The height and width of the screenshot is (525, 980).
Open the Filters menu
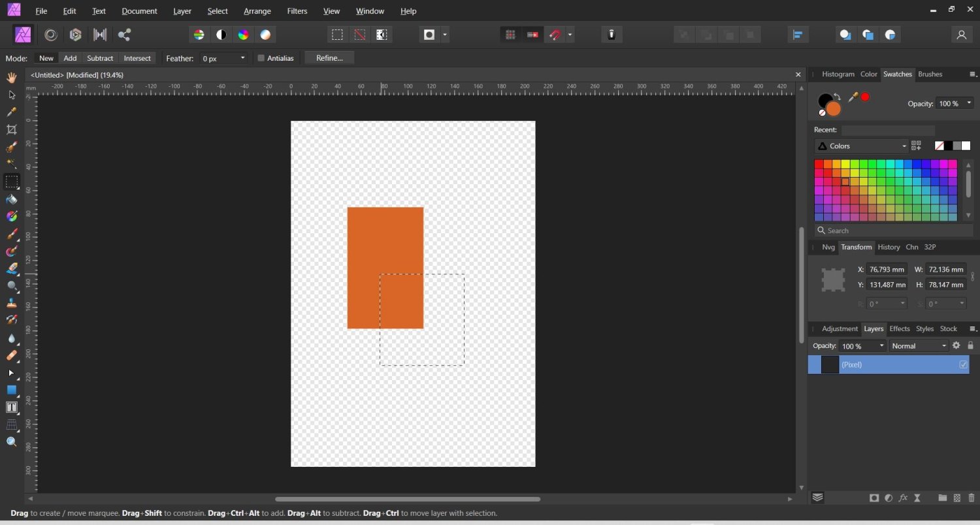pos(297,11)
